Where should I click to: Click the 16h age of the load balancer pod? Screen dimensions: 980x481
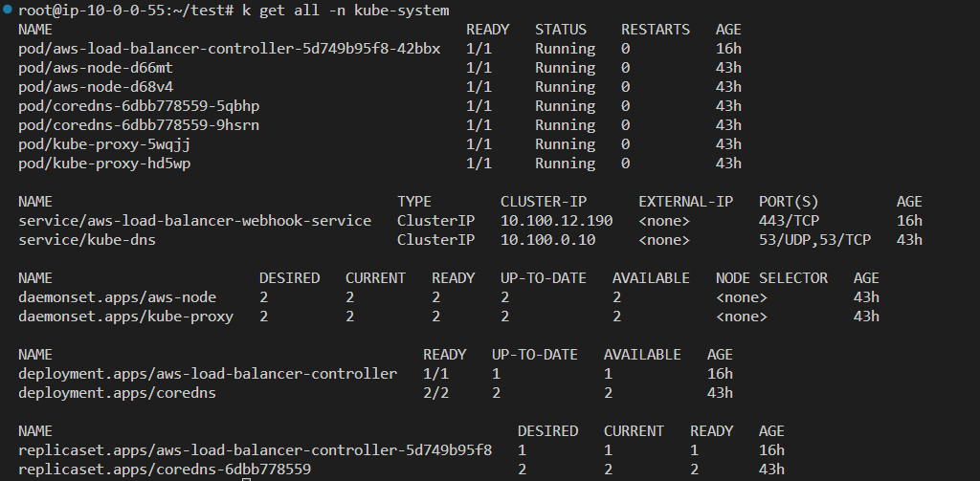pyautogui.click(x=728, y=49)
